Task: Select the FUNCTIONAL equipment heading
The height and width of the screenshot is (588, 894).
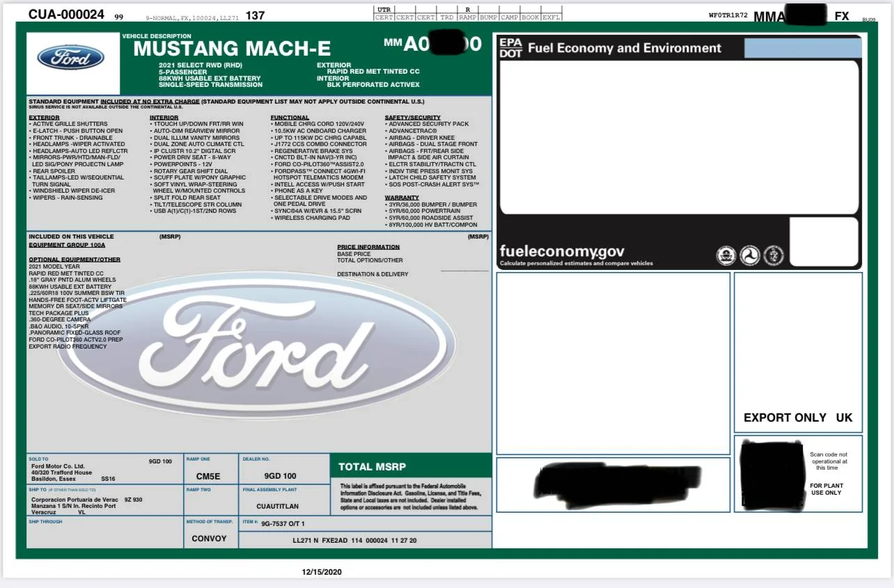Action: coord(290,118)
